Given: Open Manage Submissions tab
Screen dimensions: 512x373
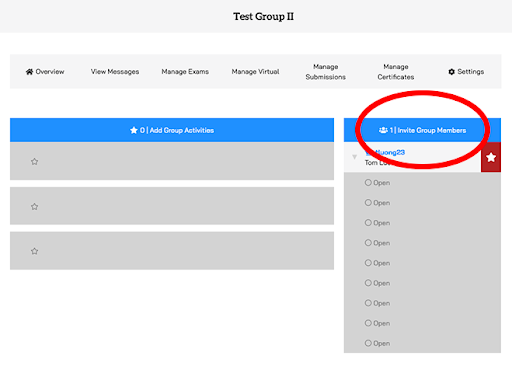Looking at the screenshot, I should (x=326, y=72).
